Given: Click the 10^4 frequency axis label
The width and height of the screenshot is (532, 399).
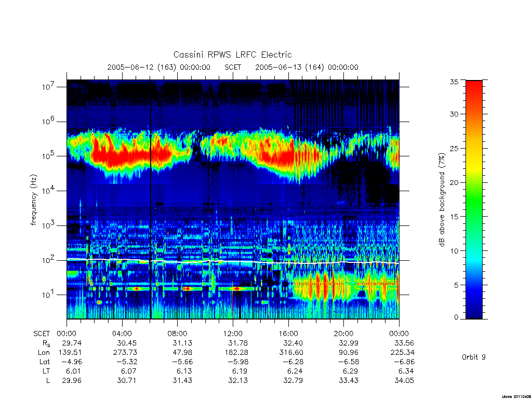Looking at the screenshot, I should tap(48, 190).
